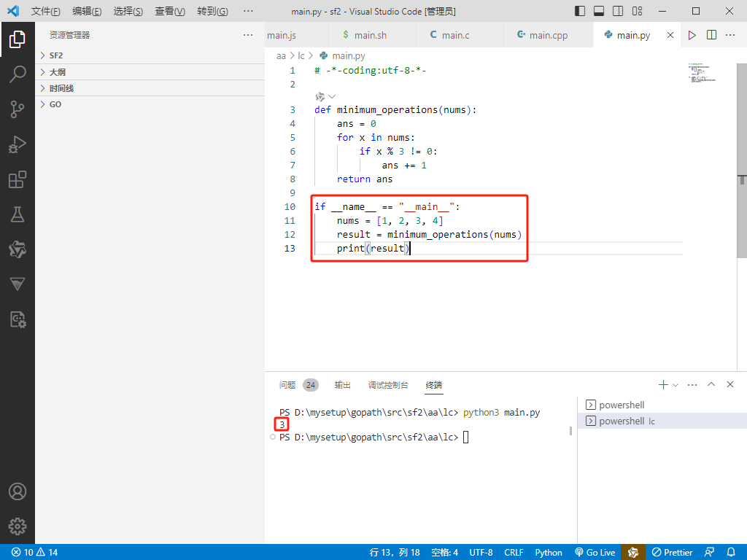Click the code minimap preview

click(703, 72)
